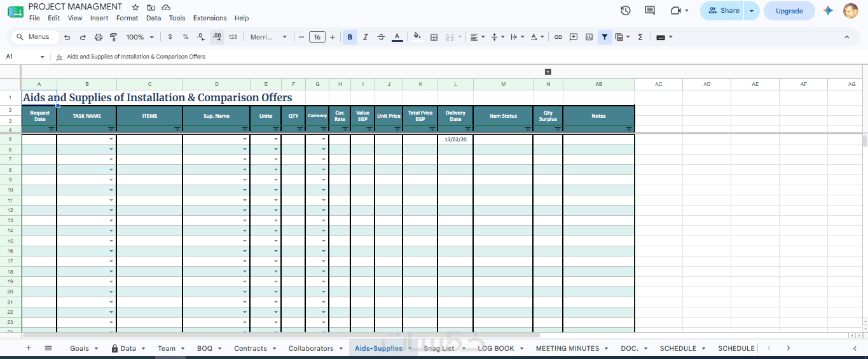The height and width of the screenshot is (359, 868).
Task: Expand collapsed column group plus button
Action: point(548,72)
